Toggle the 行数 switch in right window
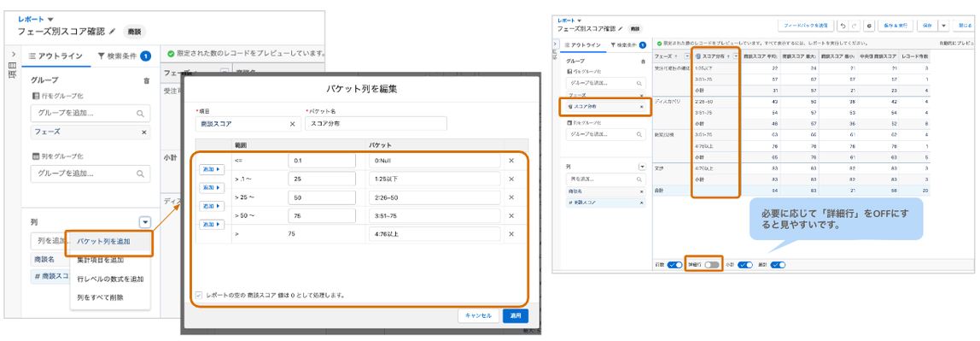Image resolution: width=980 pixels, height=341 pixels. (x=674, y=265)
